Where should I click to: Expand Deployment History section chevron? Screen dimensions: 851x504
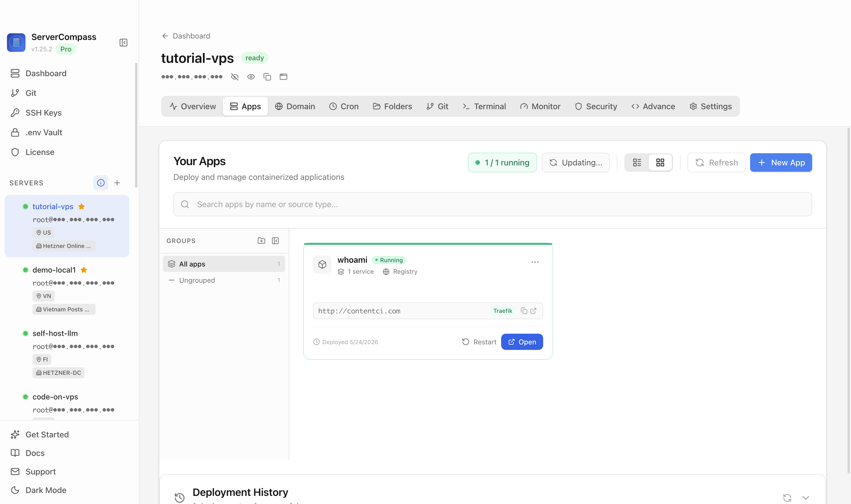tap(806, 498)
